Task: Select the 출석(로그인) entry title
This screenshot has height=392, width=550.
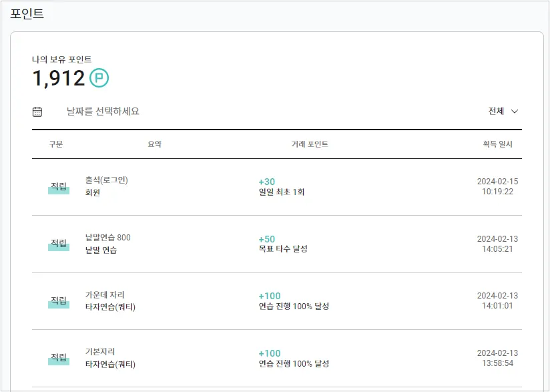Action: click(107, 180)
